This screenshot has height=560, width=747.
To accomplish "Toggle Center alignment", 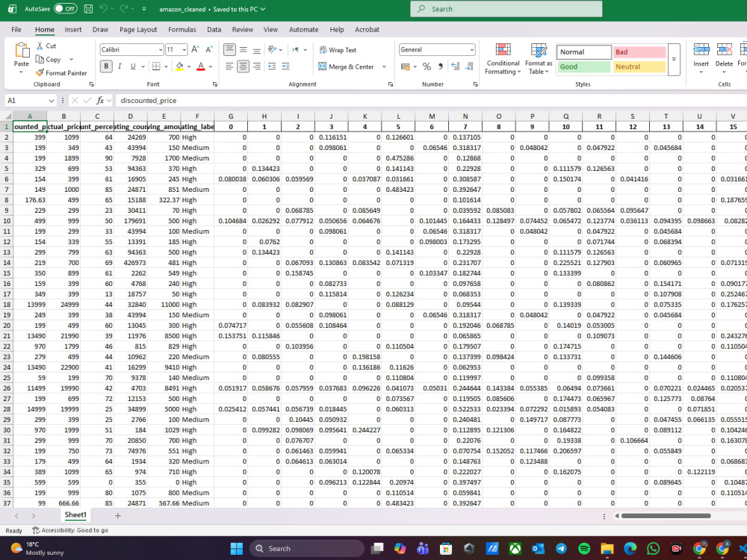I will [244, 66].
